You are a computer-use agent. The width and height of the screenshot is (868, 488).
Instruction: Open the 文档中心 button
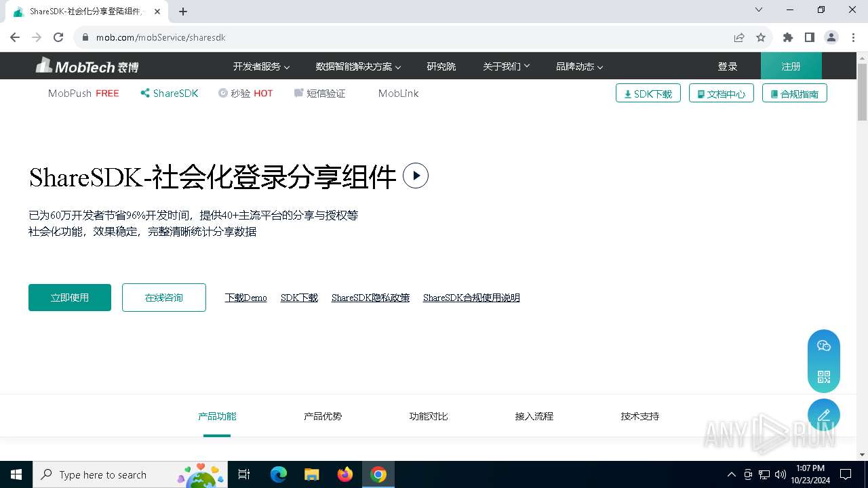tap(722, 94)
